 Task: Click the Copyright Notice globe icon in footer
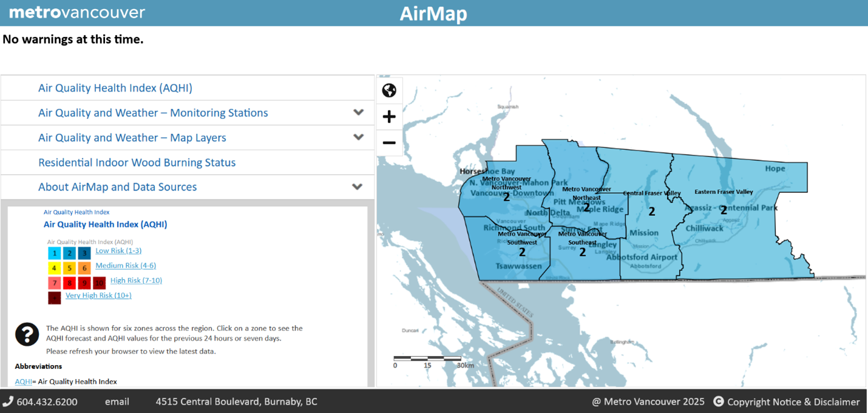click(x=719, y=401)
